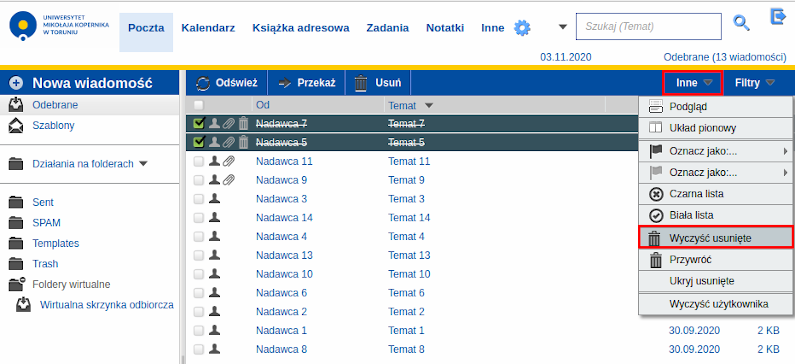Click the Czarna lista X-circle icon

(x=656, y=194)
